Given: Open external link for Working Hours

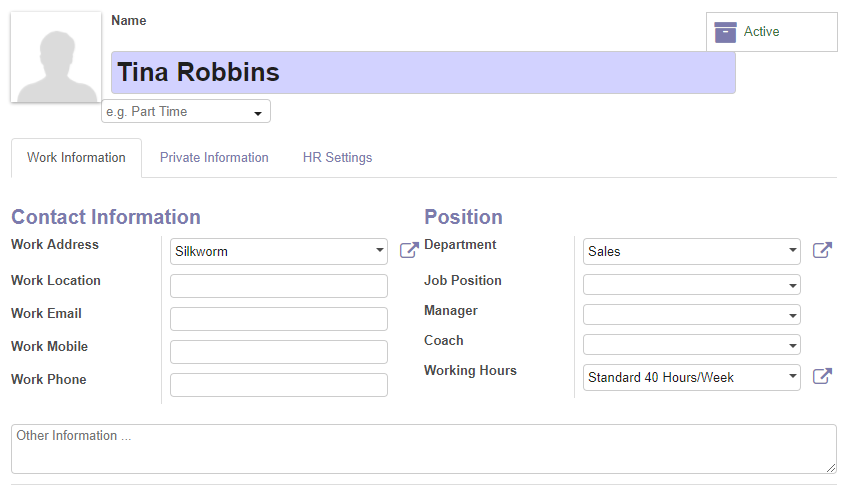Looking at the screenshot, I should [x=822, y=376].
